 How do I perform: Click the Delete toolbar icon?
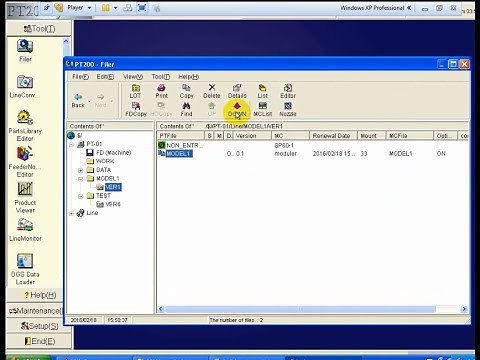[212, 91]
